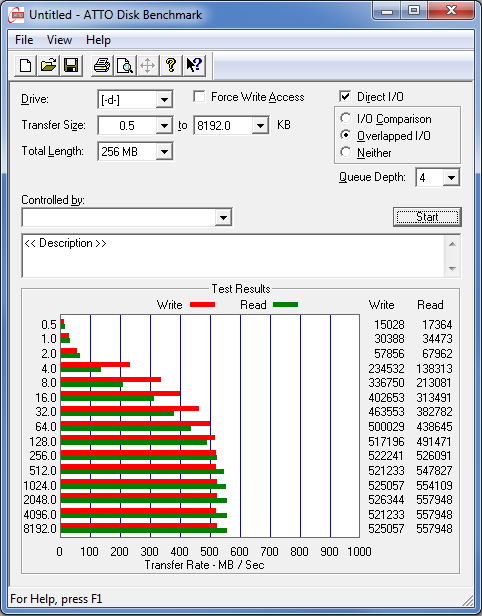Click the context Help arrow-question icon
Viewport: 482px width, 616px height.
[194, 65]
